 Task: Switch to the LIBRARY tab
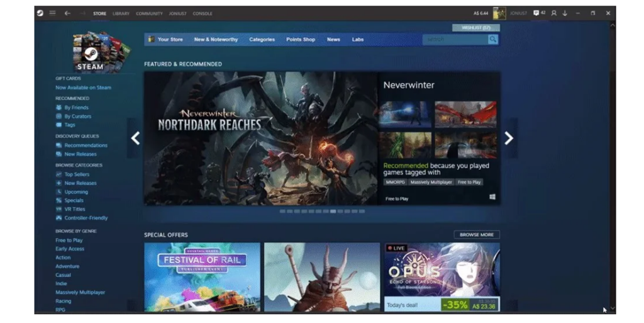[x=121, y=14]
